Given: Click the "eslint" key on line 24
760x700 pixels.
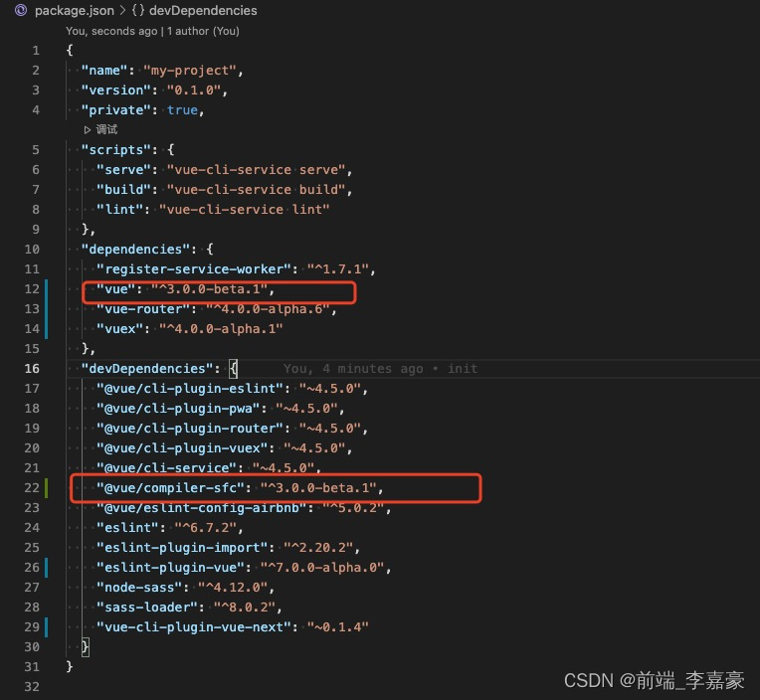Looking at the screenshot, I should tap(128, 528).
